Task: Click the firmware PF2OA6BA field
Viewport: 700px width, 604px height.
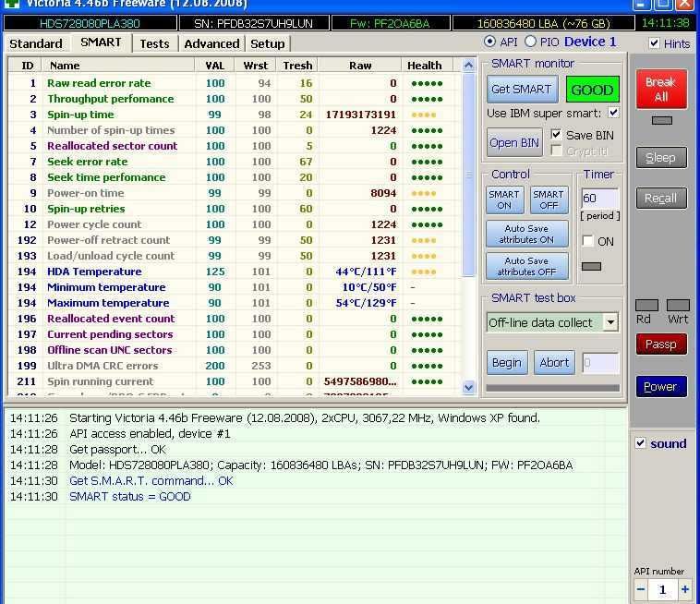Action: click(391, 23)
